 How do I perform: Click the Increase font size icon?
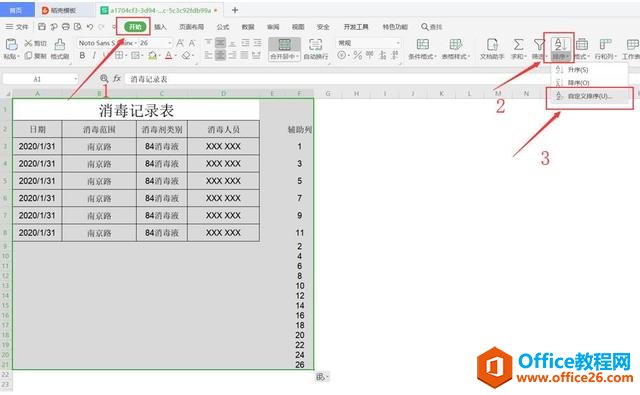click(x=180, y=43)
